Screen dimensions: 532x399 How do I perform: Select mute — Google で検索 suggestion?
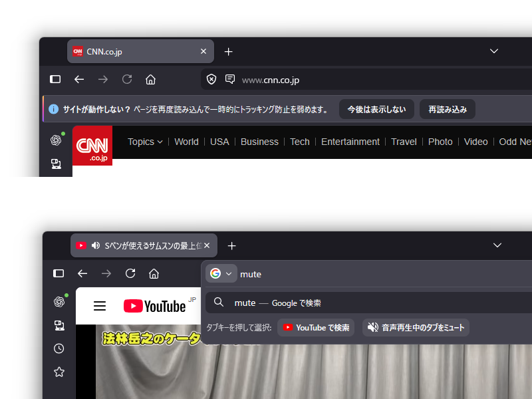point(369,303)
